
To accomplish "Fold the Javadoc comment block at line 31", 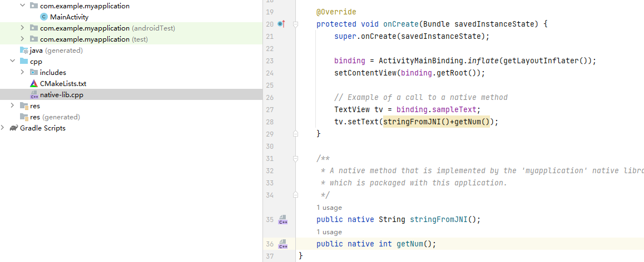I will [x=296, y=159].
